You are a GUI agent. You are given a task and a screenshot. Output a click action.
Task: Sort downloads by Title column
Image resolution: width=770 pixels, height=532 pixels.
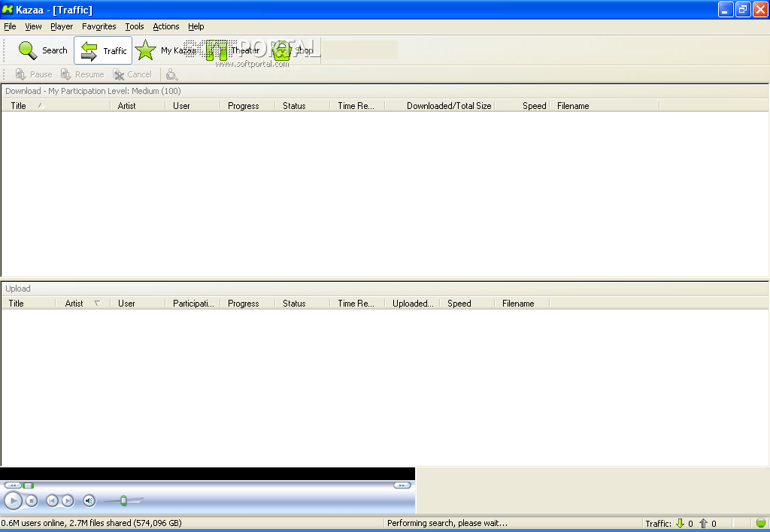click(x=56, y=106)
